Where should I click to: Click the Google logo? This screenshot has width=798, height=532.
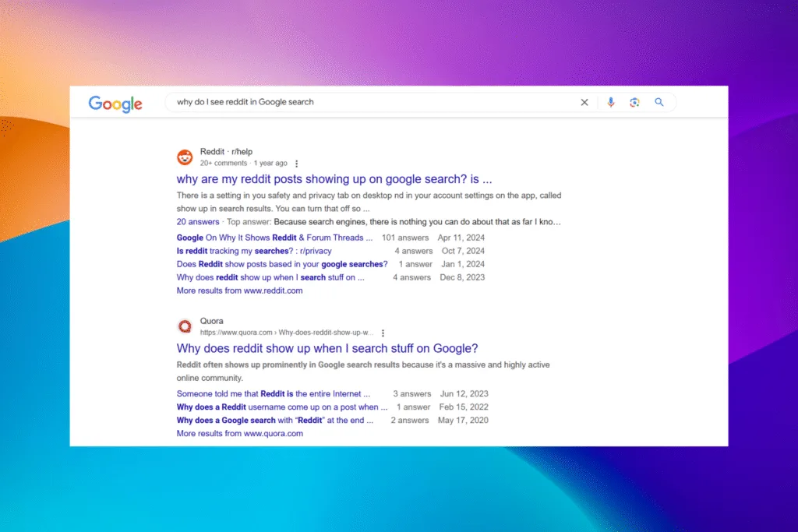click(115, 104)
